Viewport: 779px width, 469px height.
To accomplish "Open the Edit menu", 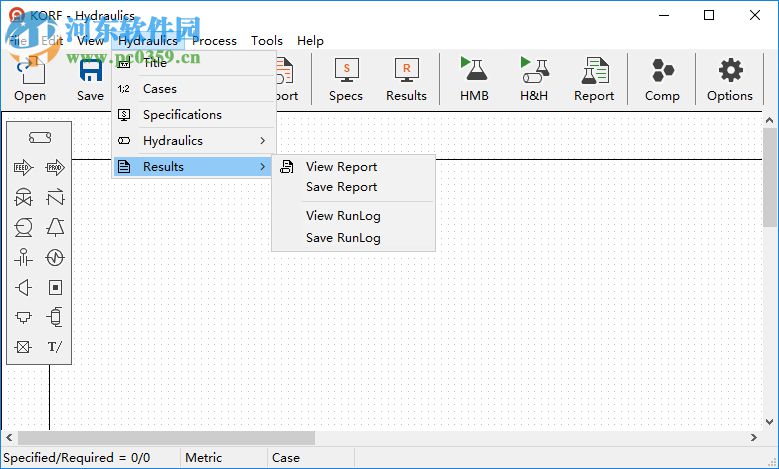I will click(52, 41).
